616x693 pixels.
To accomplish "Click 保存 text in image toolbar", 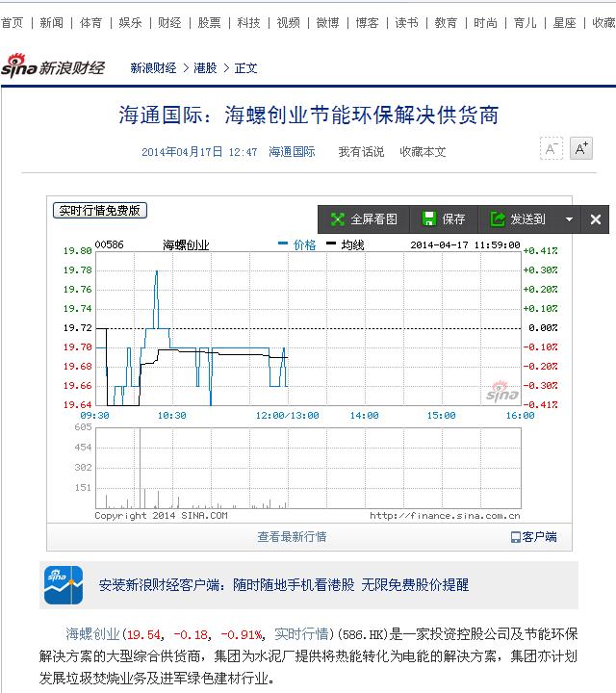I will [454, 219].
